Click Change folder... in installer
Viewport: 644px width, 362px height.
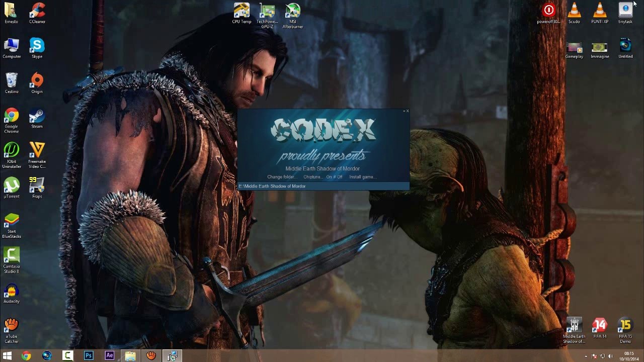tap(282, 177)
